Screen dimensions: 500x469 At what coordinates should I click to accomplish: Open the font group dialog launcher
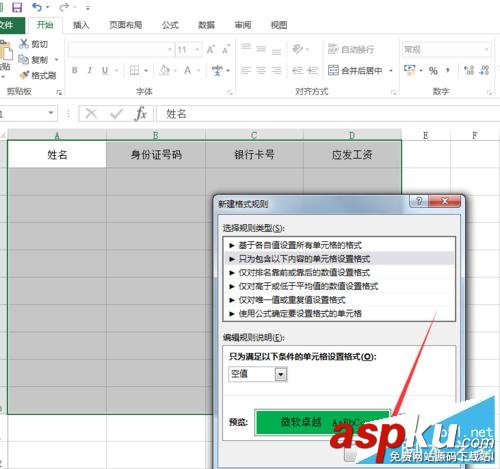pyautogui.click(x=229, y=92)
